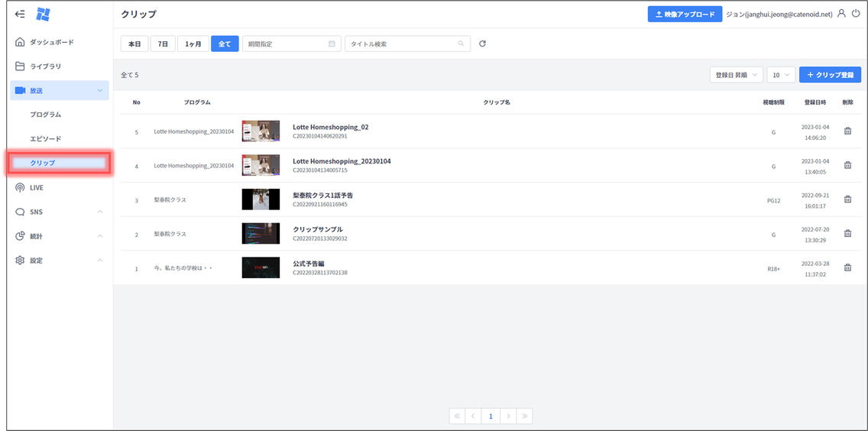868x431 pixels.
Task: Open the page size dropdown showing 10
Action: (x=781, y=75)
